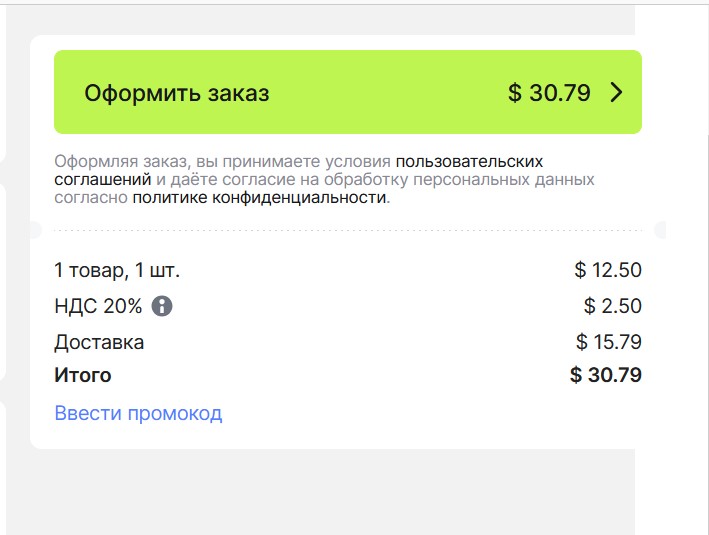
Task: Click the $ 12.50 item subtotal
Action: [608, 270]
